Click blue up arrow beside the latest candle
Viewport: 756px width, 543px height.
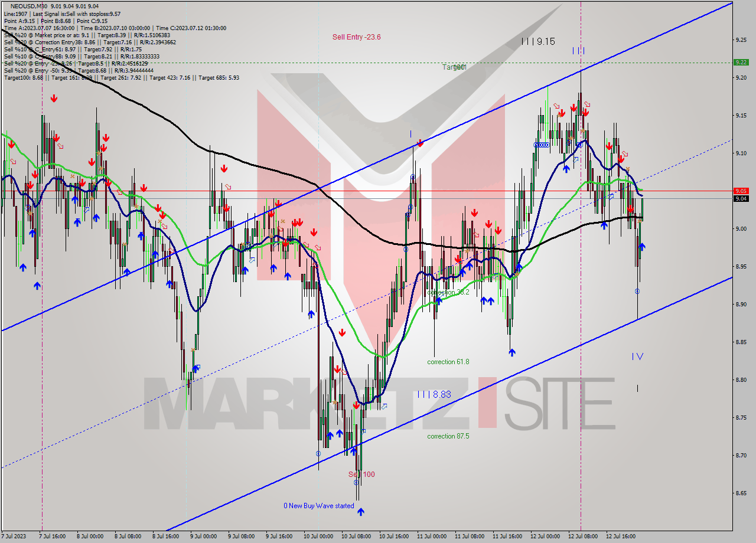[x=642, y=247]
